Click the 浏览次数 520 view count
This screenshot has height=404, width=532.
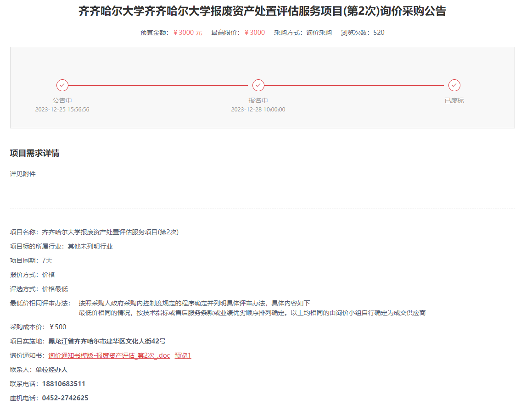[x=379, y=33]
